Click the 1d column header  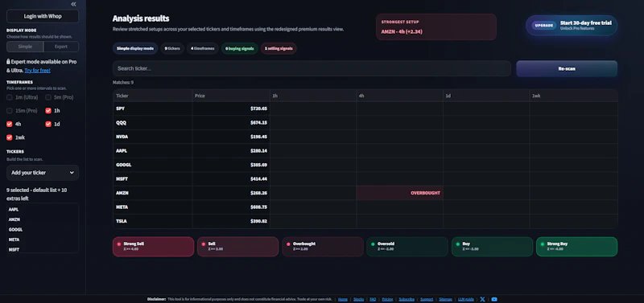point(486,96)
